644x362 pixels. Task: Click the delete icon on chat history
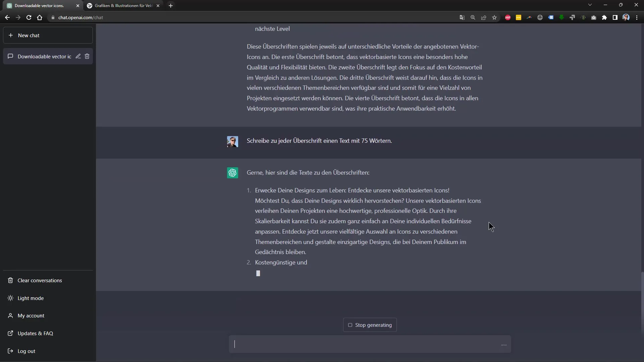pyautogui.click(x=87, y=56)
